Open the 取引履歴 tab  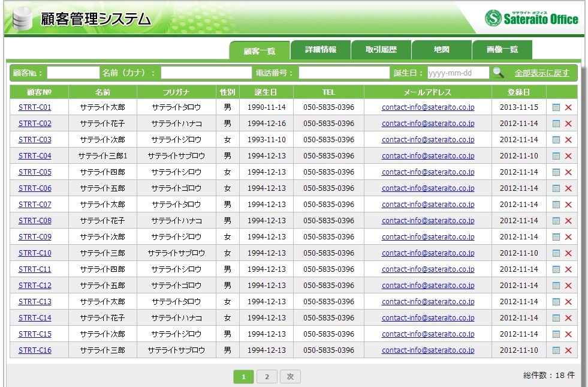[381, 50]
